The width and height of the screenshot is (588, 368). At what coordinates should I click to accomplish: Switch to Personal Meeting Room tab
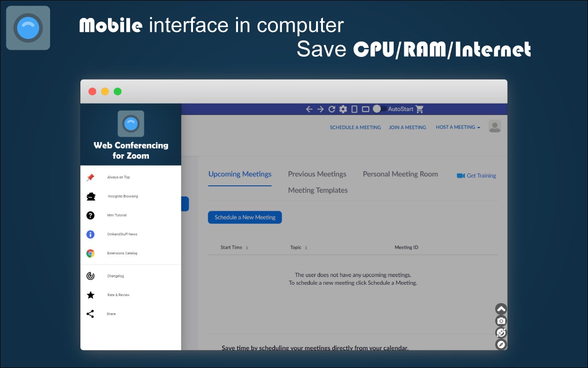[x=400, y=174]
